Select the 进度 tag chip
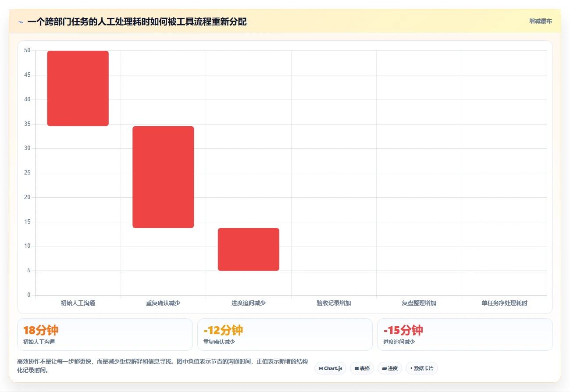Screen dimensions: 570x392 coord(390,368)
